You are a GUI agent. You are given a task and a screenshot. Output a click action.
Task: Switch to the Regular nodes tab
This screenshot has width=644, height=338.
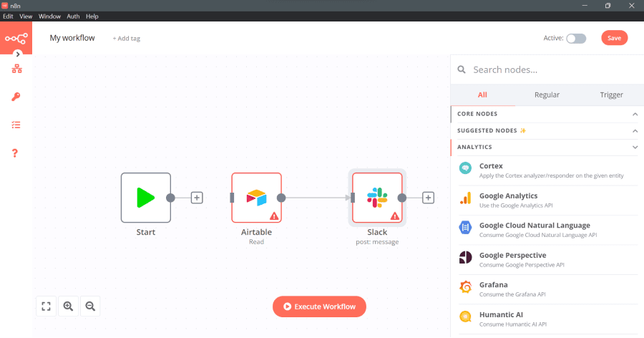547,95
